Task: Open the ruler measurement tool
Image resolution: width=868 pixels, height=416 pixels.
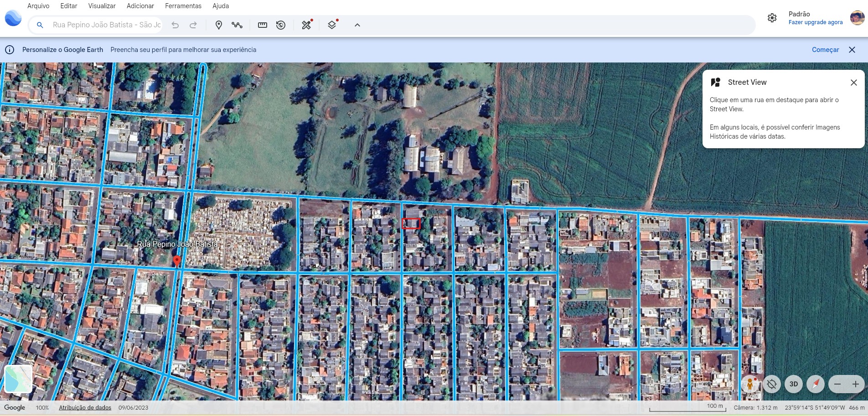Action: pyautogui.click(x=263, y=25)
